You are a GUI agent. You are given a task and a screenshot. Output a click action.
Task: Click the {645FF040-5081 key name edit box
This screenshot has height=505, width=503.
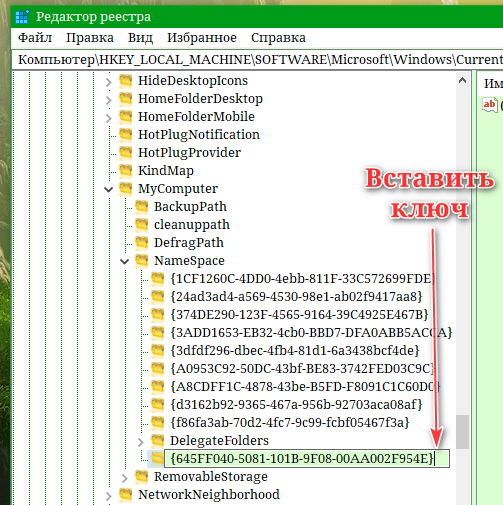[x=307, y=459]
